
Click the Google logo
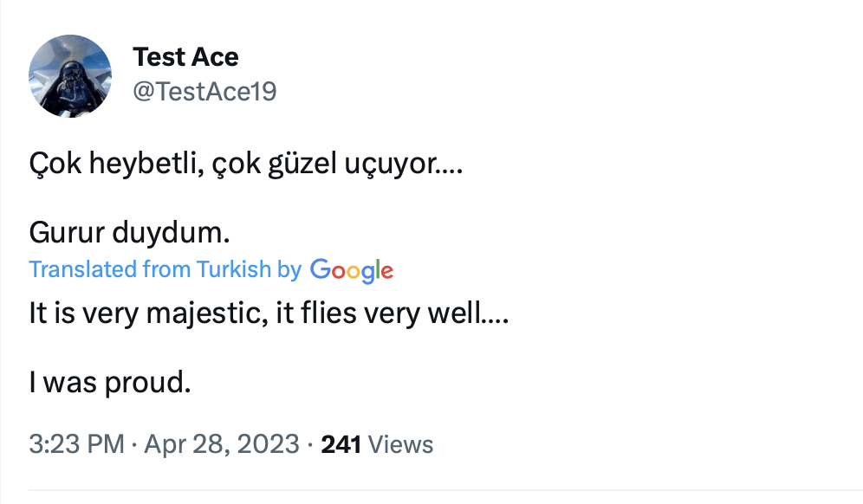pyautogui.click(x=352, y=270)
